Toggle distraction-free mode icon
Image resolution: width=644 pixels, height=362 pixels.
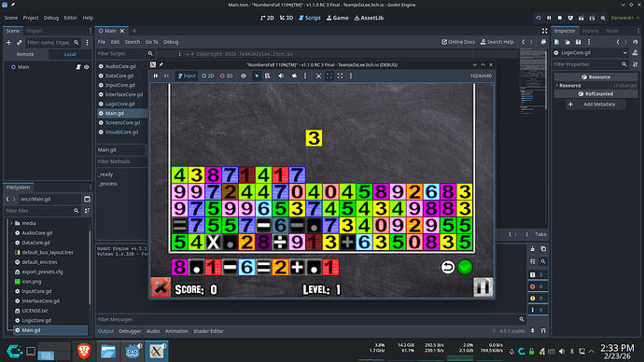pos(544,31)
